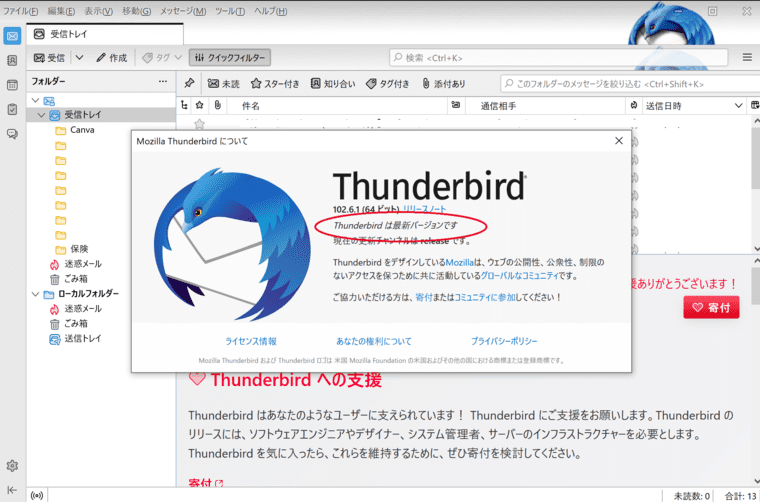Open the 編集 menu
The image size is (760, 502).
tap(61, 11)
